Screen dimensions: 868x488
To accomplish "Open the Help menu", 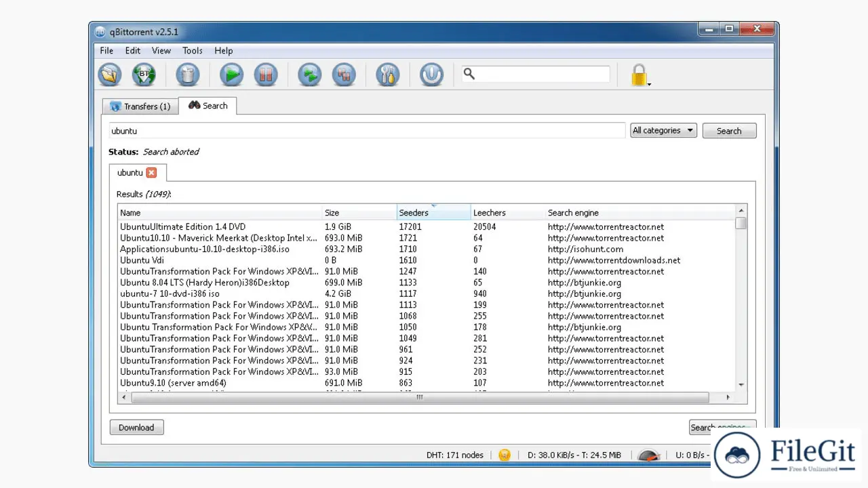I will [224, 50].
